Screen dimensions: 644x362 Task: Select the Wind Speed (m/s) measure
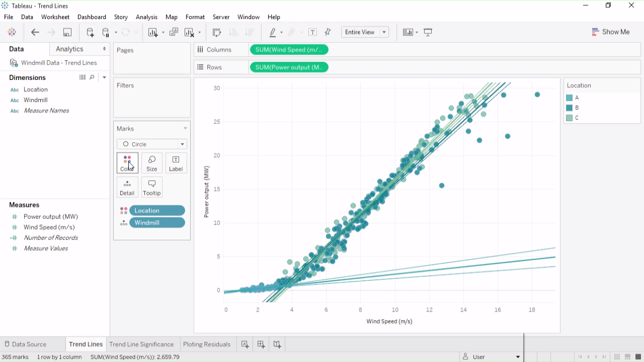pos(49,227)
